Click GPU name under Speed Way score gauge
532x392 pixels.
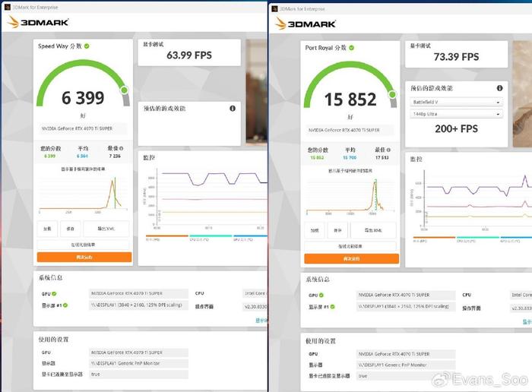coord(83,128)
